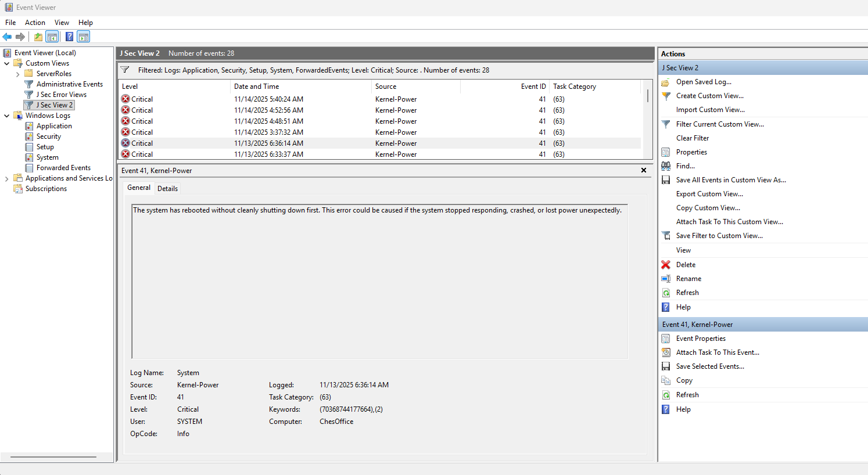The width and height of the screenshot is (868, 475).
Task: Click the Event Properties icon
Action: tap(666, 339)
